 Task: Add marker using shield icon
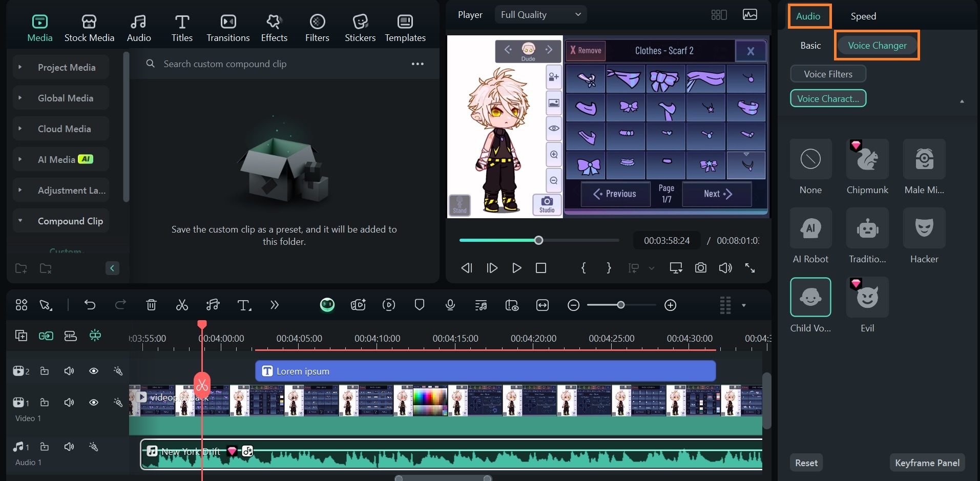coord(420,305)
